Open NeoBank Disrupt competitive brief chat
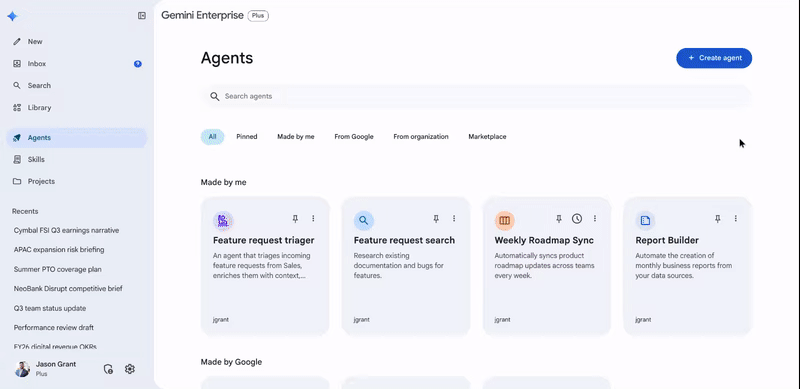This screenshot has width=800, height=389. [68, 288]
